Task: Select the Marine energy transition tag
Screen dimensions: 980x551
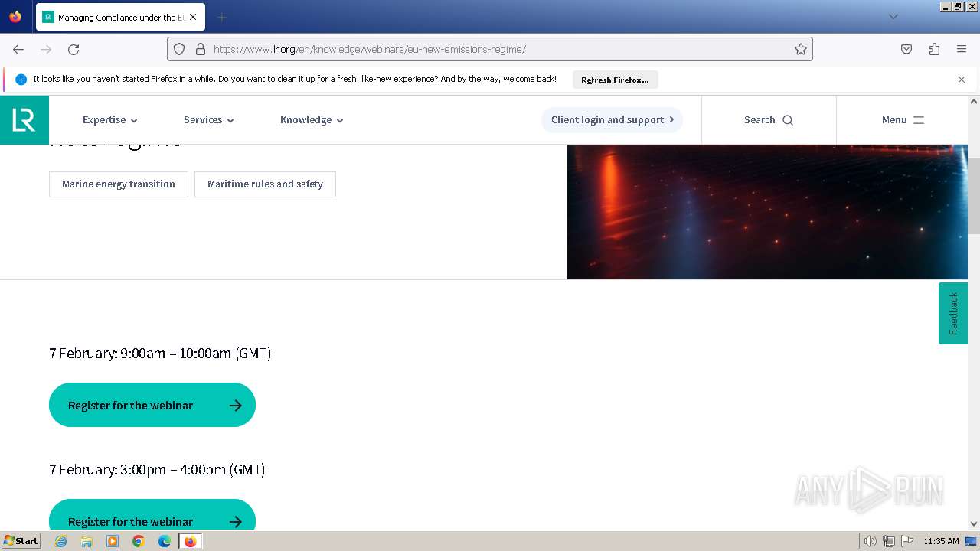Action: 119,184
